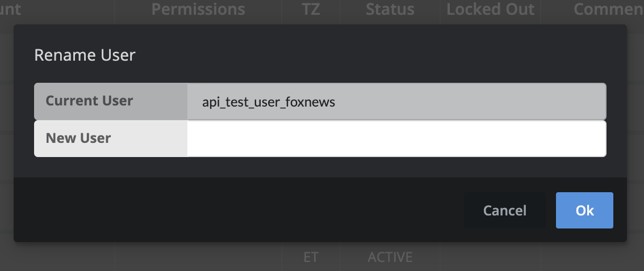Click the Status column header
Viewport: 644px width, 271px height.
click(x=390, y=9)
